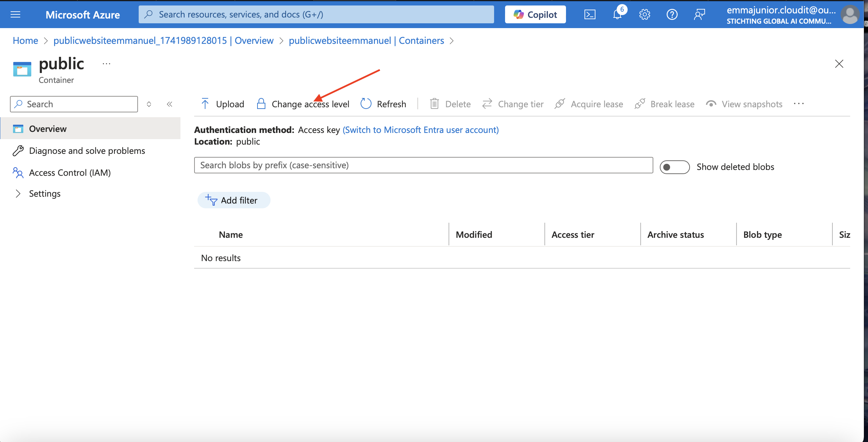Focus the sidebar Search box
The image size is (868, 442).
[x=74, y=104]
